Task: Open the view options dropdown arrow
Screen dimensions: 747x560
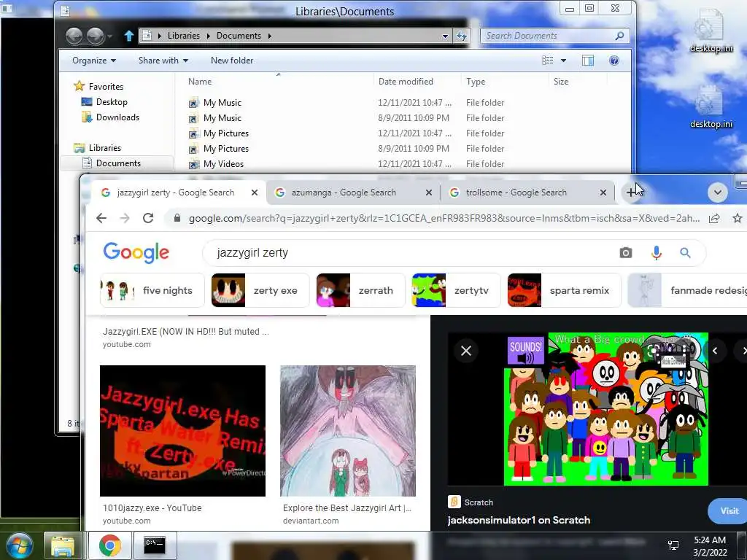Action: tap(564, 61)
